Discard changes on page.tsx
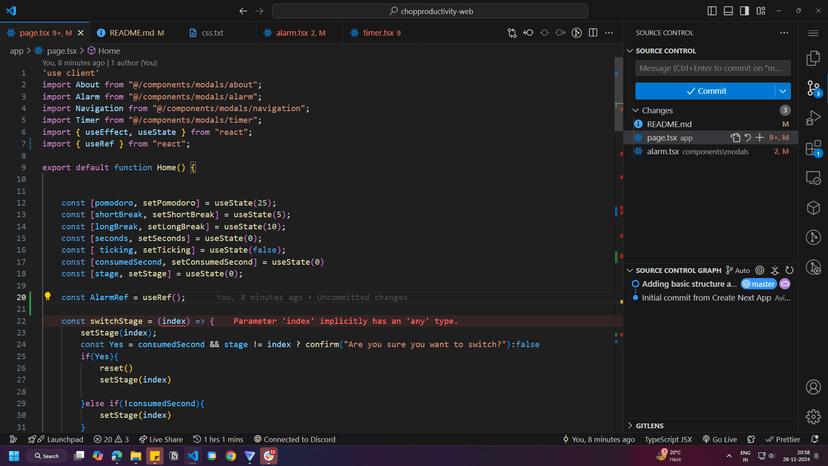This screenshot has height=466, width=828. click(747, 138)
